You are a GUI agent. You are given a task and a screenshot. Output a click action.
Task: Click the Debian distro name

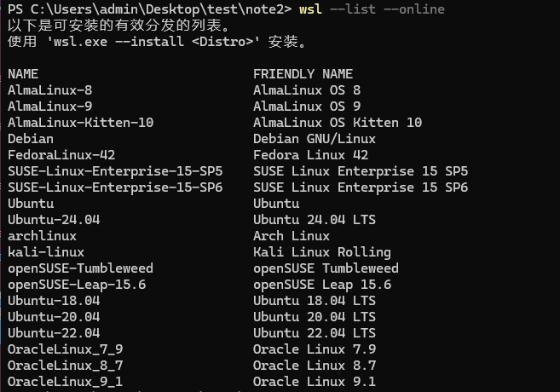pos(31,139)
